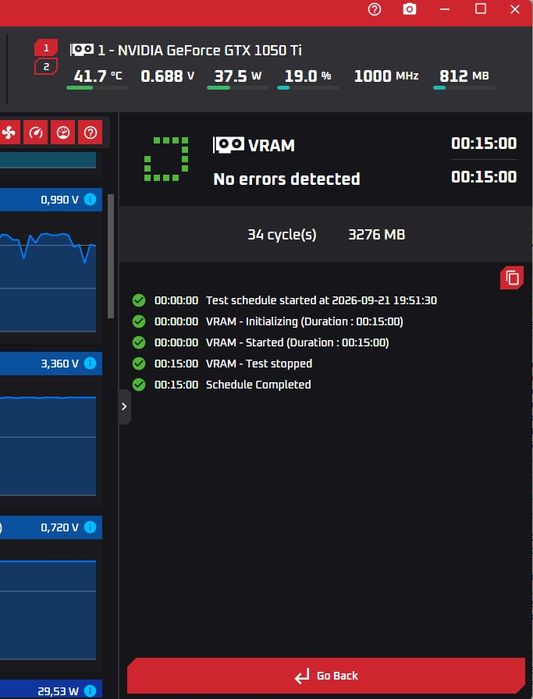Click the 41.7 °C temperature reading
533x699 pixels.
click(98, 76)
